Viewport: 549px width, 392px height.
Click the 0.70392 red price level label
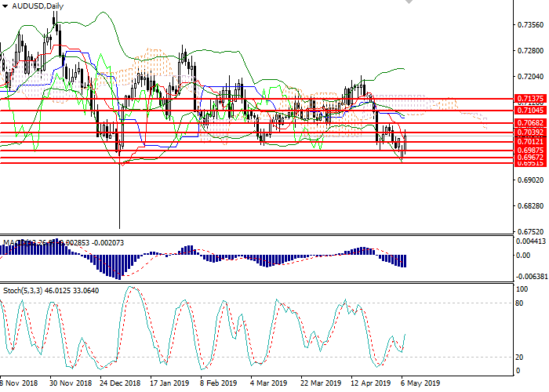529,132
